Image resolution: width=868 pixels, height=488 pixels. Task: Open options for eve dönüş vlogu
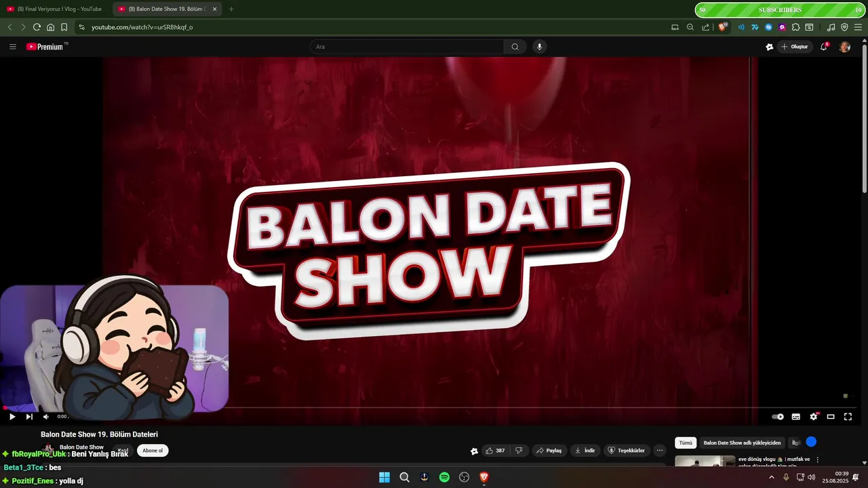coord(817,460)
